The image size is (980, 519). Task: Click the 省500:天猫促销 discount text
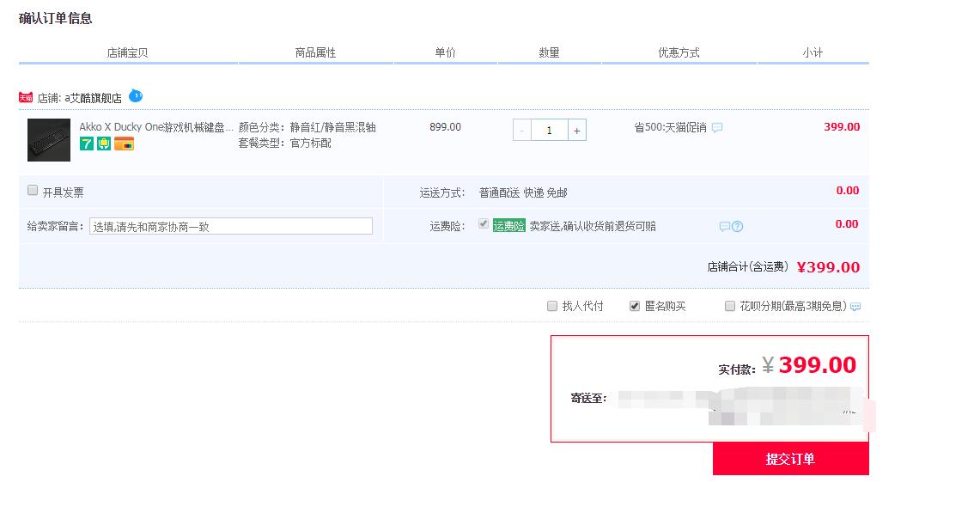tap(670, 127)
